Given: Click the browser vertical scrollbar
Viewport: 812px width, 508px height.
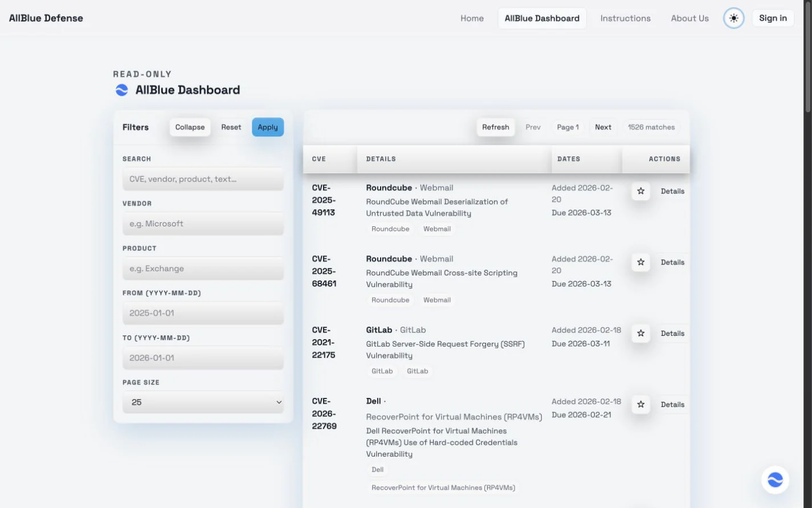Looking at the screenshot, I should pos(807,57).
